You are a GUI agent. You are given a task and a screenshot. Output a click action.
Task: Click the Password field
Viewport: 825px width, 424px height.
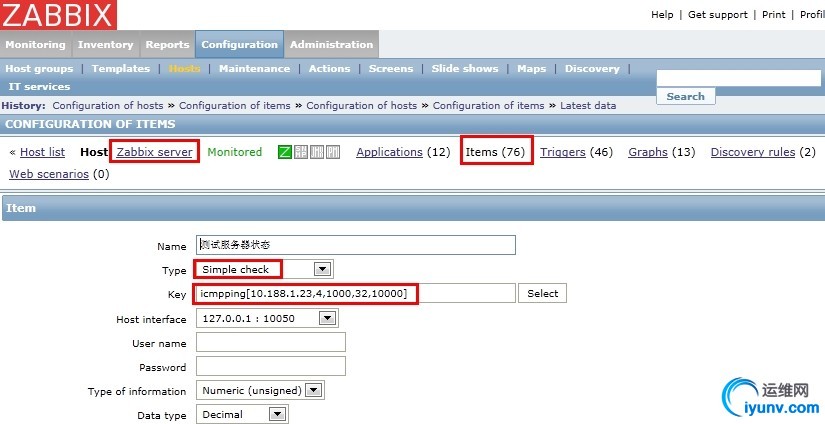[x=271, y=366]
